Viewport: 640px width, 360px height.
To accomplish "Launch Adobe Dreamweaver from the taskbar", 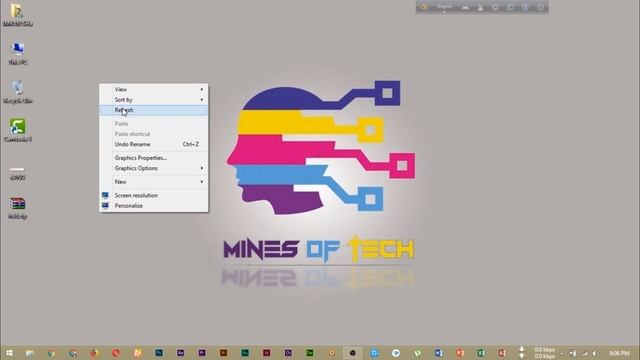I will (x=310, y=353).
